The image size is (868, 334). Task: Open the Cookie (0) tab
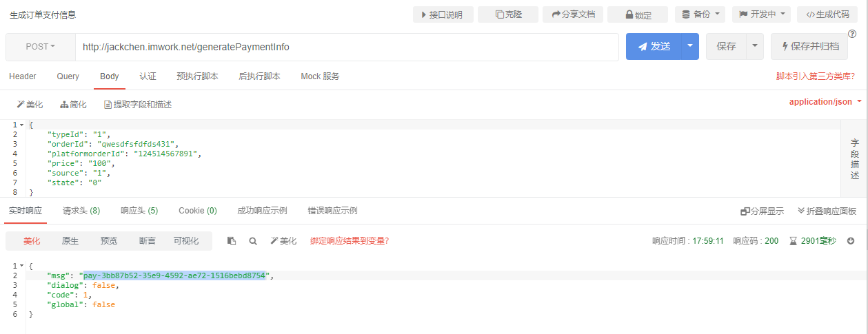(198, 211)
